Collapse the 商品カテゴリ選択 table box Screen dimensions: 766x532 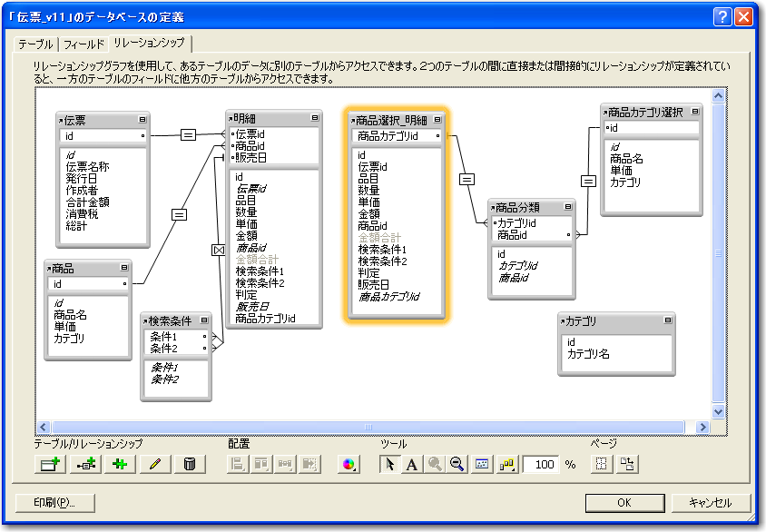click(x=694, y=112)
